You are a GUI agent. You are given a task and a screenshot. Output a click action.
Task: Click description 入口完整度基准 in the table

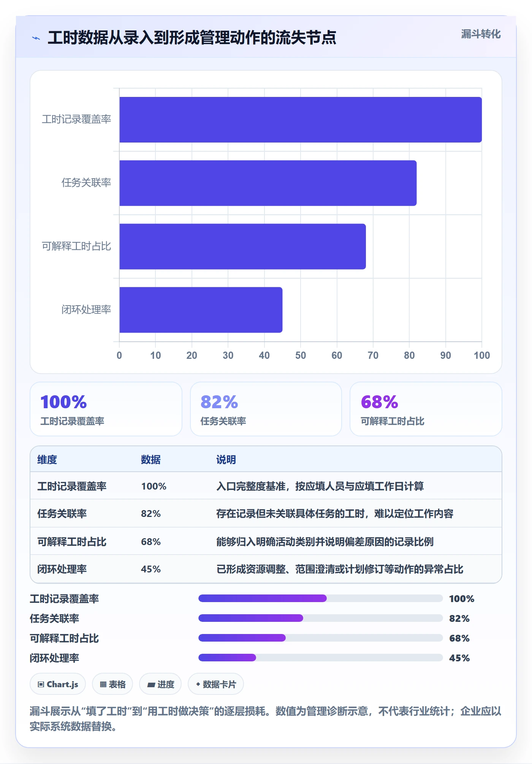(320, 486)
